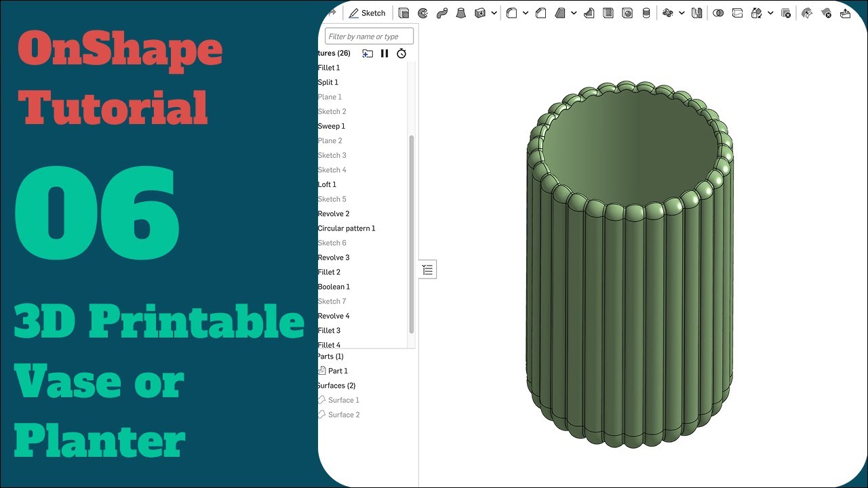Select Fillet 3 feature
This screenshot has width=868, height=488.
[329, 330]
